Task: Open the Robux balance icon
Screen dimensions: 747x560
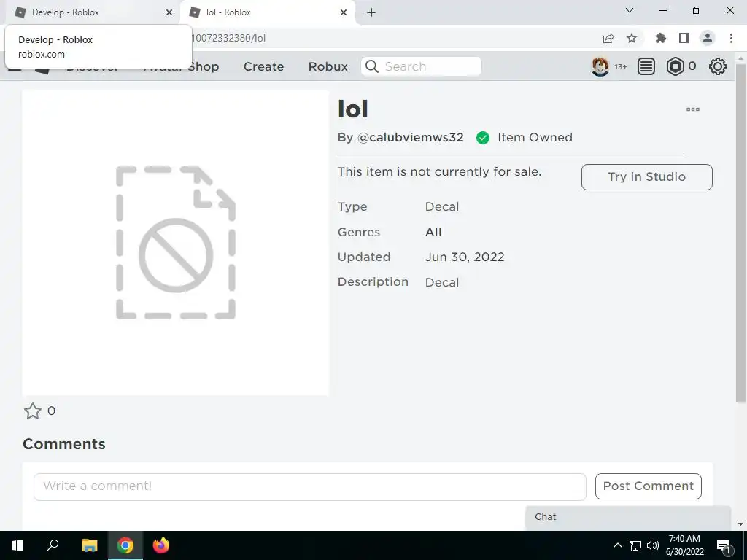Action: click(x=675, y=66)
